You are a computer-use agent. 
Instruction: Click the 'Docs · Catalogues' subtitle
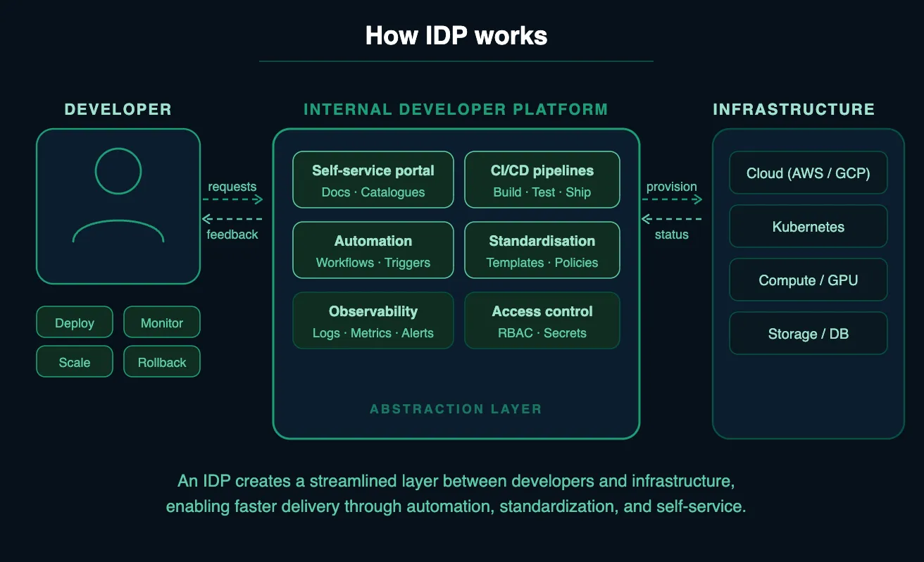point(373,192)
